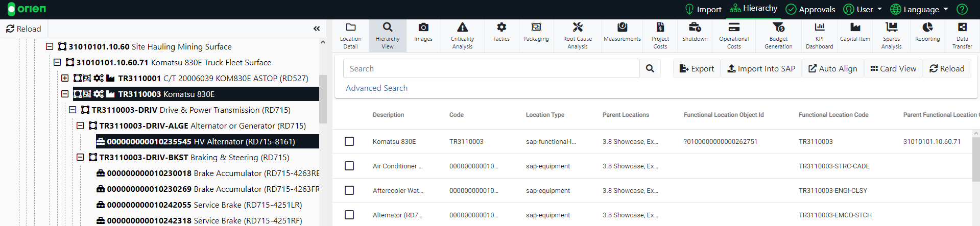The height and width of the screenshot is (226, 980).
Task: Expand the TR3110001 tree node
Action: coord(65,78)
